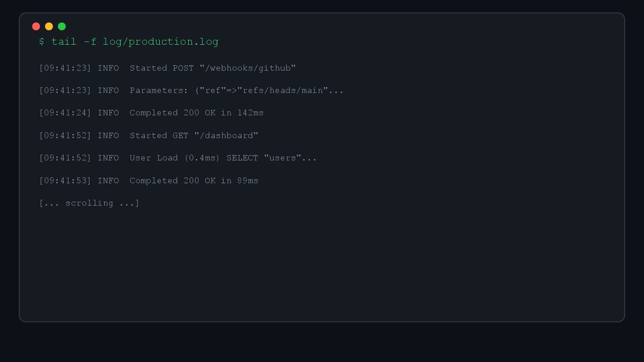This screenshot has width=644, height=362.
Task: Click the [09:41:53] timestamp
Action: pyautogui.click(x=65, y=181)
